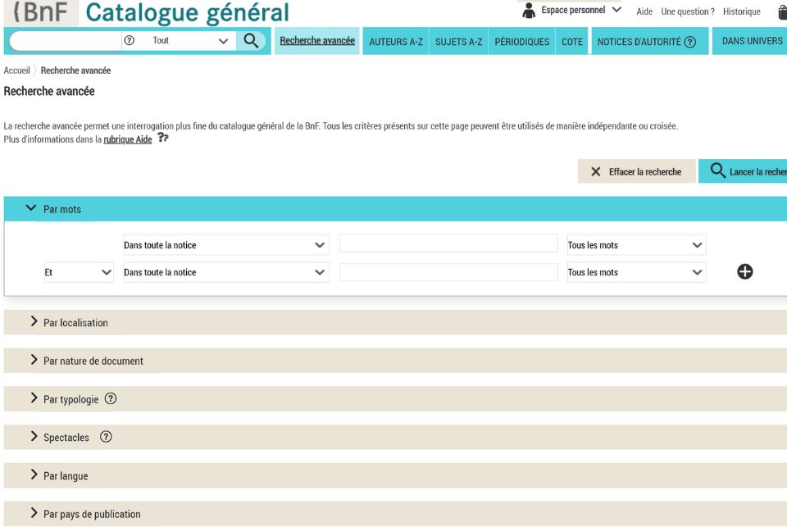Open the Et boolean operator dropdown
787x532 pixels.
tap(78, 272)
